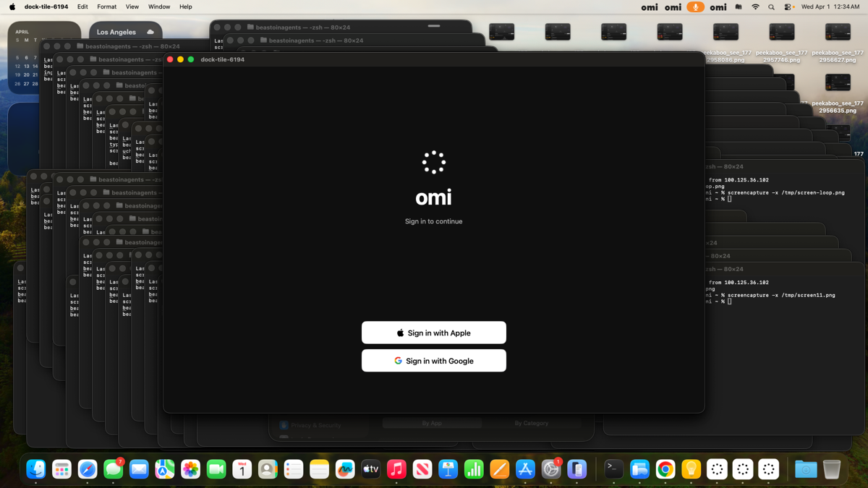Viewport: 868px width, 488px height.
Task: Open Apple TV from the Dock
Action: click(370, 469)
